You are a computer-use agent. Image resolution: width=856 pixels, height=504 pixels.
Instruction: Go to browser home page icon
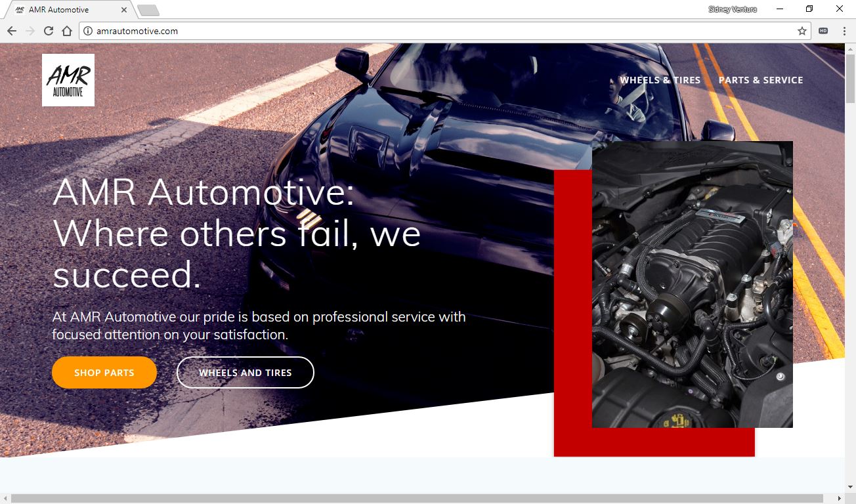pos(67,31)
